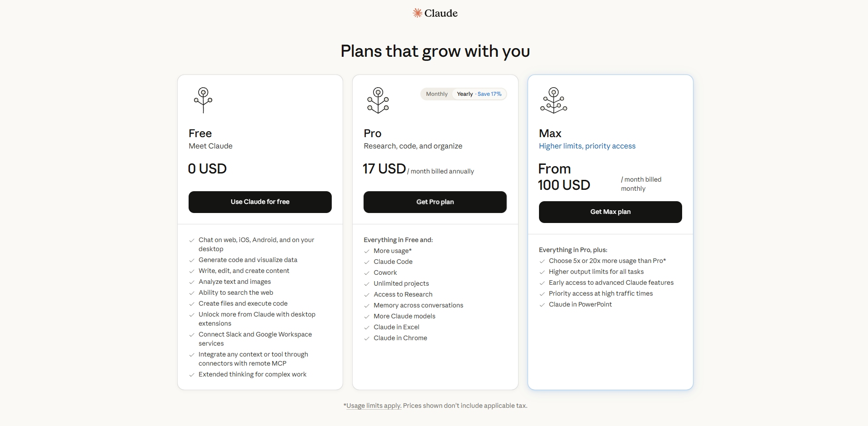Image resolution: width=868 pixels, height=426 pixels.
Task: Click checkmark next to Cowork feature
Action: (367, 273)
